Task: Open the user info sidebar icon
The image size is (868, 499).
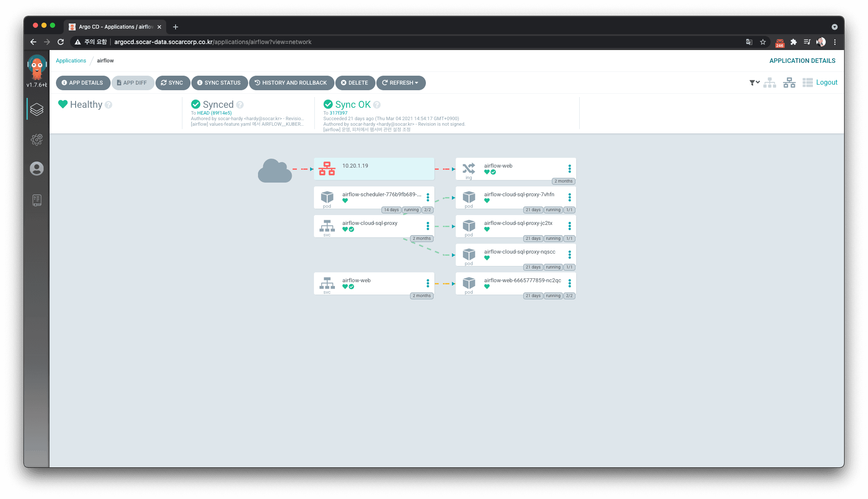Action: (37, 168)
